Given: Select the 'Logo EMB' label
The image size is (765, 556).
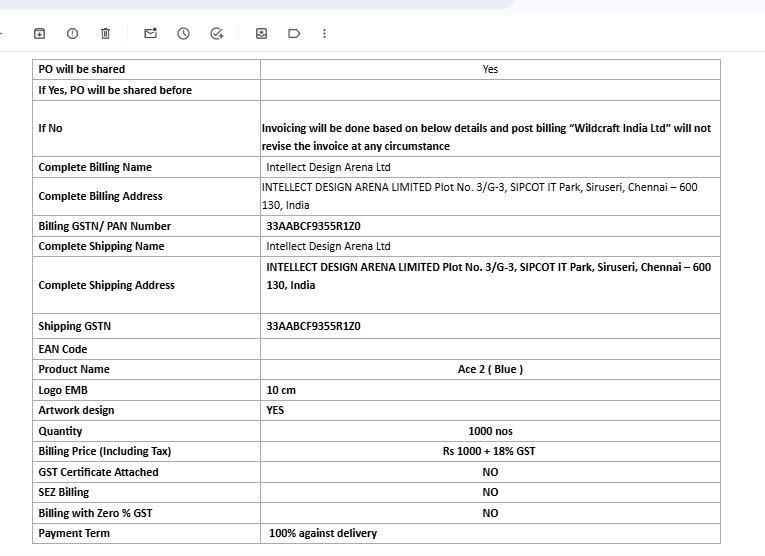Looking at the screenshot, I should tap(63, 390).
